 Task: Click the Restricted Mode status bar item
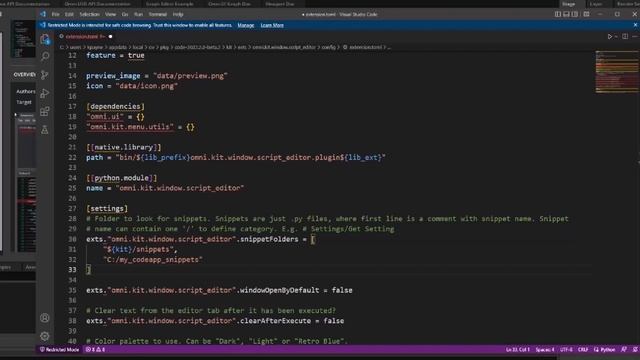pyautogui.click(x=60, y=349)
